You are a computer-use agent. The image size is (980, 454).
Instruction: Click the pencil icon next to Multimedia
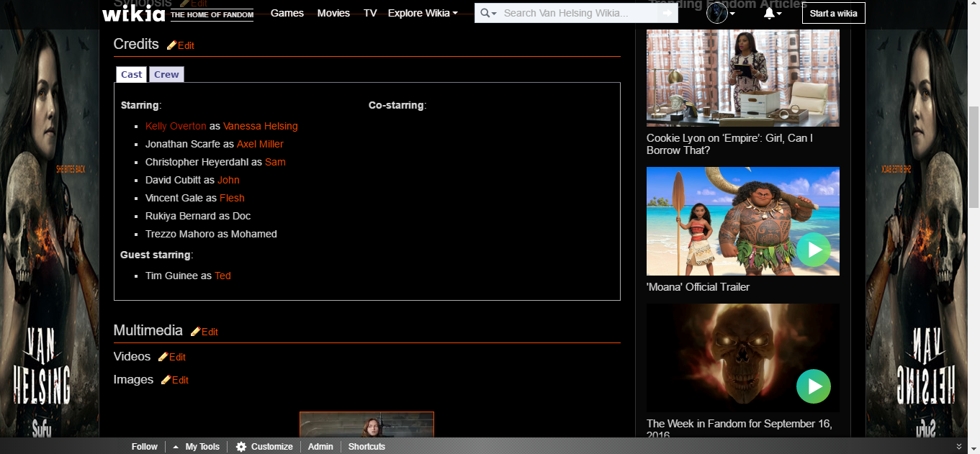(x=195, y=332)
